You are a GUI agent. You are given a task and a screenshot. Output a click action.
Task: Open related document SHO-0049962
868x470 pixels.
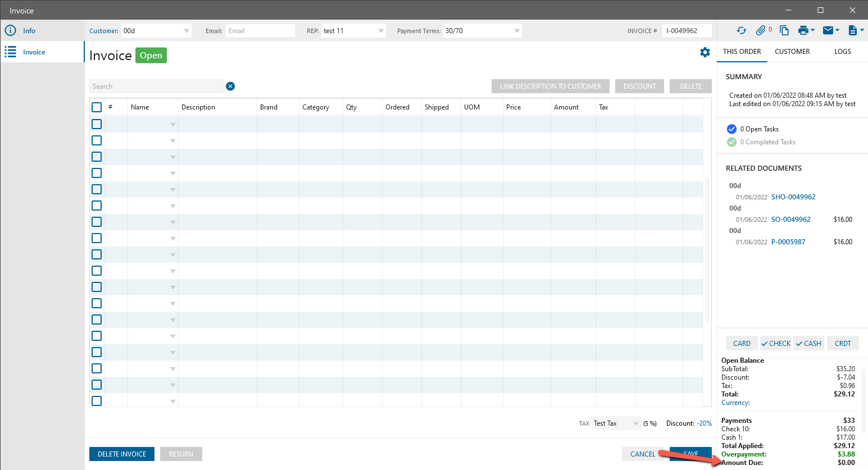point(793,197)
